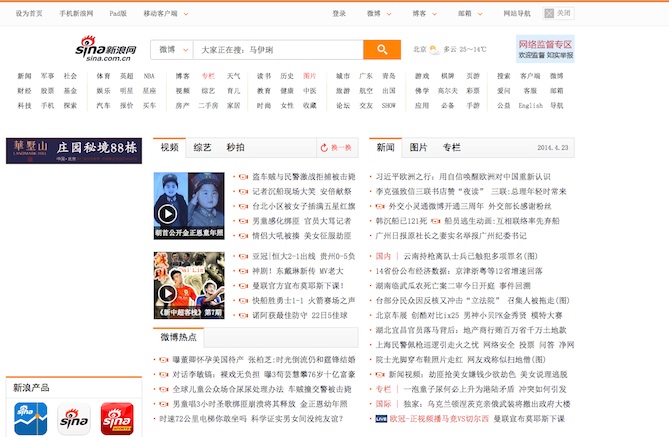Click the orange magnifier search button
This screenshot has height=437, width=669.
pos(382,50)
